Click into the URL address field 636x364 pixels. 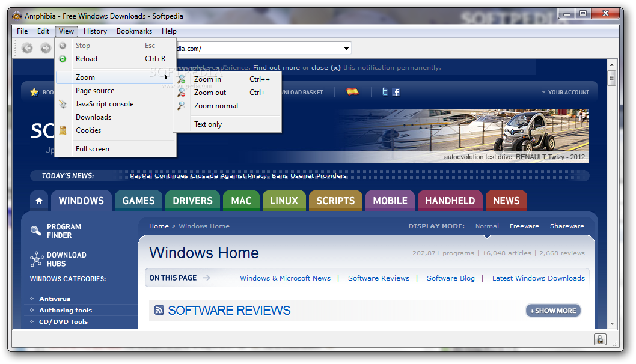click(260, 49)
